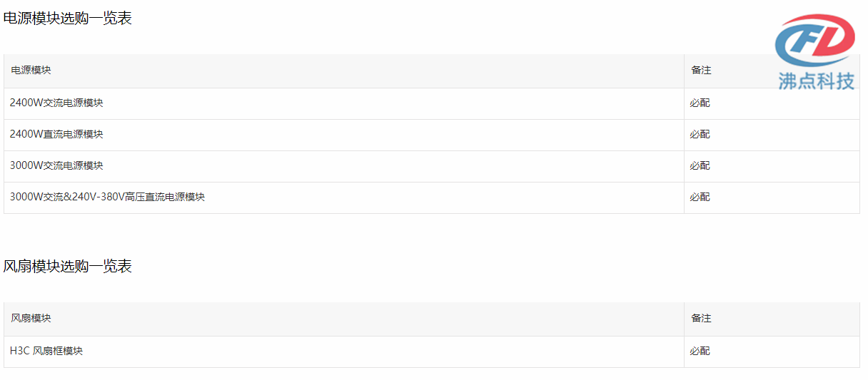Select the 风扇模块选购一览表 heading

pos(68,267)
